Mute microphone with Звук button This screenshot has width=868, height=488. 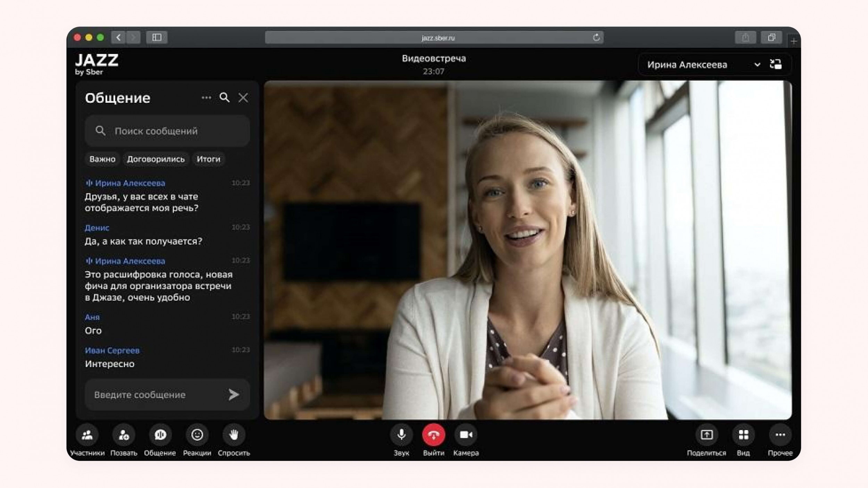pos(401,435)
